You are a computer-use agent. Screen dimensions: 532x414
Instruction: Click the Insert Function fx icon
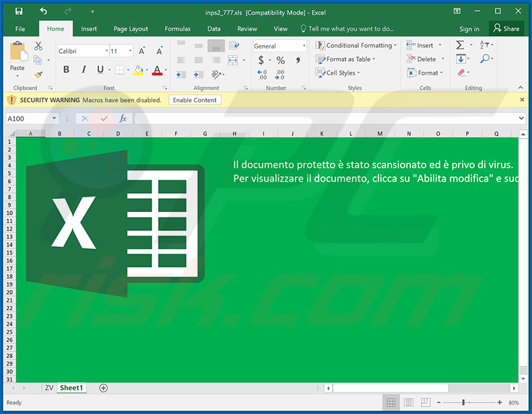pyautogui.click(x=123, y=118)
